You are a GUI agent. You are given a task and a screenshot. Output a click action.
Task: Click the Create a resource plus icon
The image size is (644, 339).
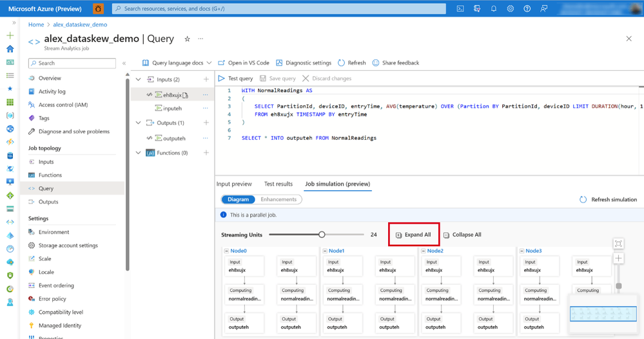(10, 35)
